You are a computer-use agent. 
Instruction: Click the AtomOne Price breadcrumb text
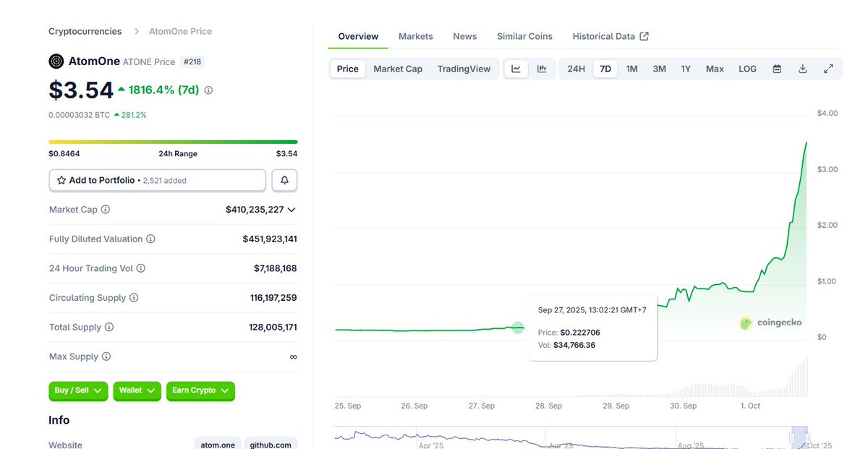pos(180,31)
